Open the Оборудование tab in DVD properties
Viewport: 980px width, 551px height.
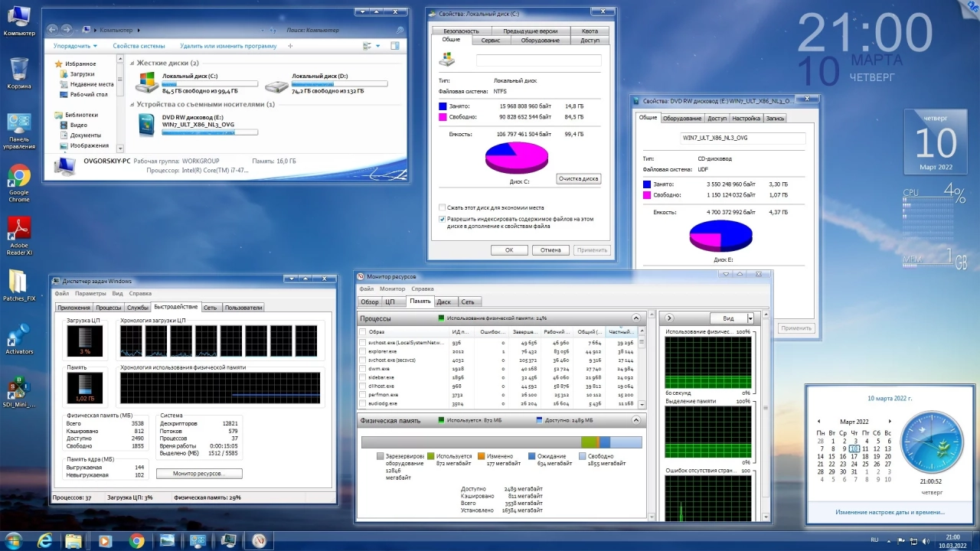pos(682,119)
